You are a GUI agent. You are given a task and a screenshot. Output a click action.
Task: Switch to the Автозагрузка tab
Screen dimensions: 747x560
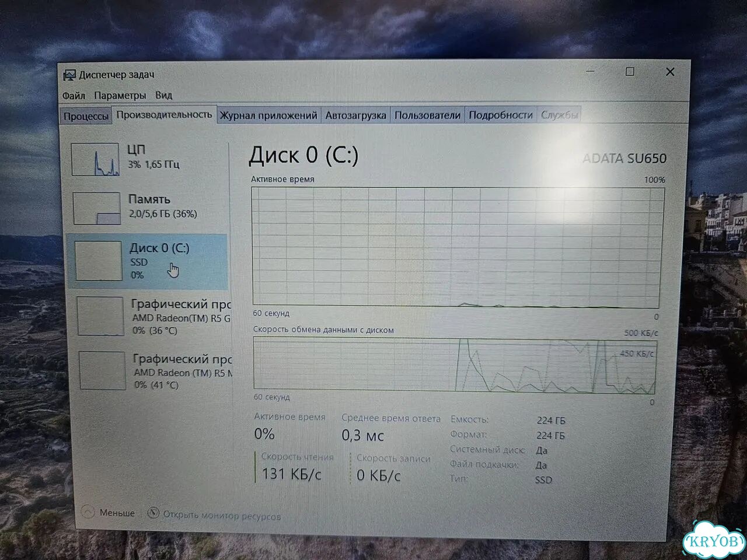(355, 116)
